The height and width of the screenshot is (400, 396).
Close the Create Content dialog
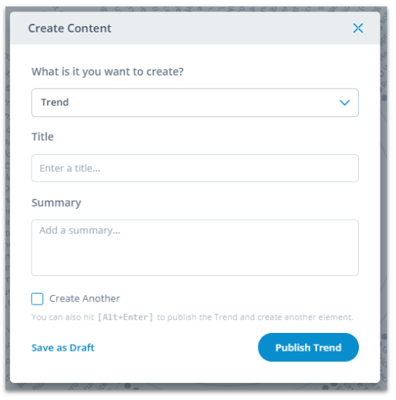[358, 28]
